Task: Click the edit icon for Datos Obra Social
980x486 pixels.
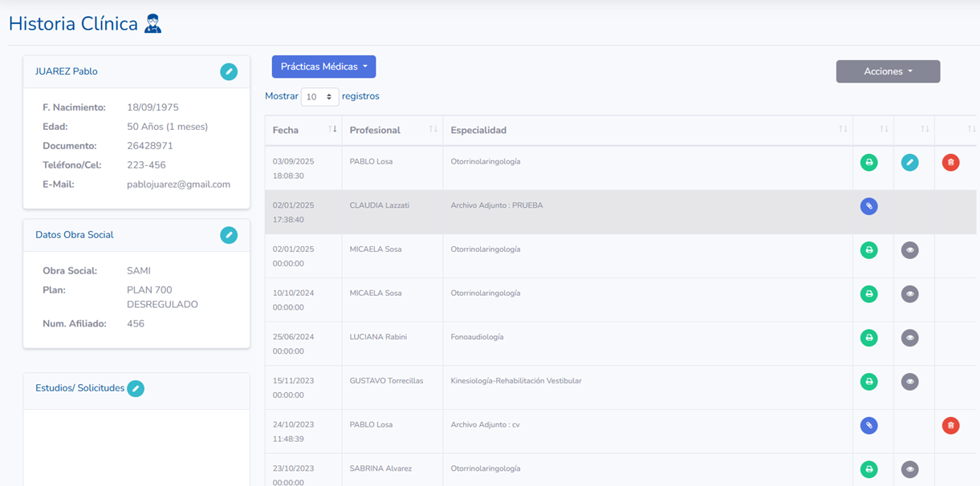Action: pyautogui.click(x=229, y=235)
